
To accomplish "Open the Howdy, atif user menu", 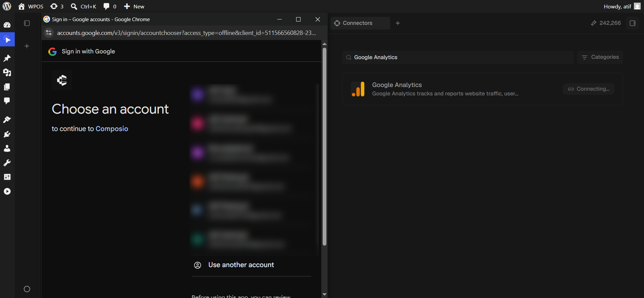I will [x=622, y=6].
